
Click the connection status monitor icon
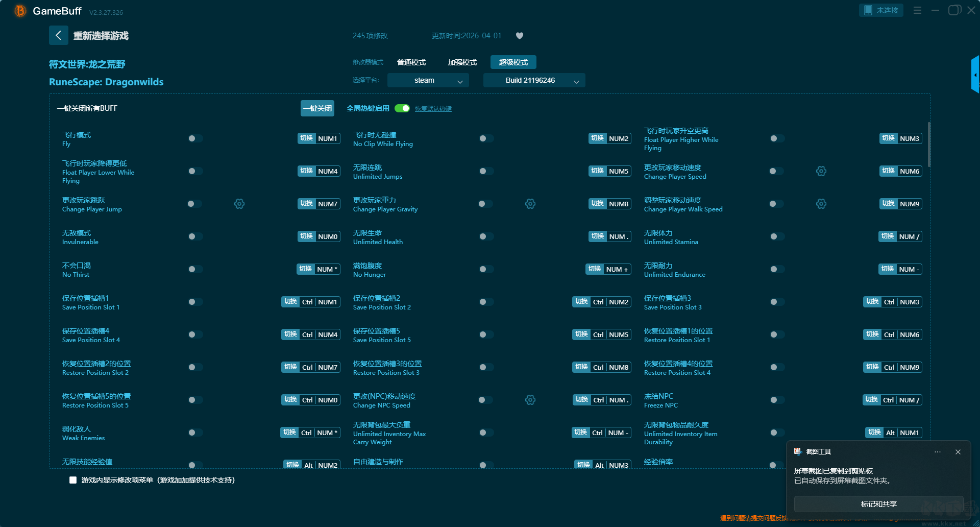click(x=868, y=10)
